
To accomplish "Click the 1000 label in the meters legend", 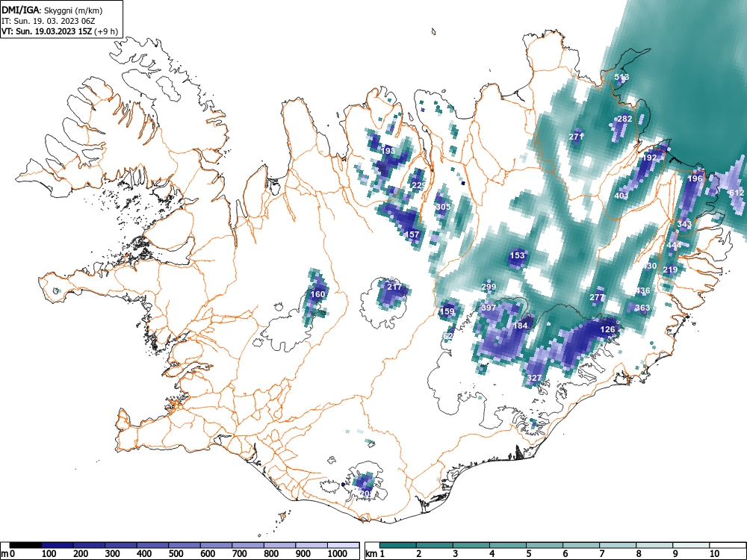I will click(x=337, y=554).
